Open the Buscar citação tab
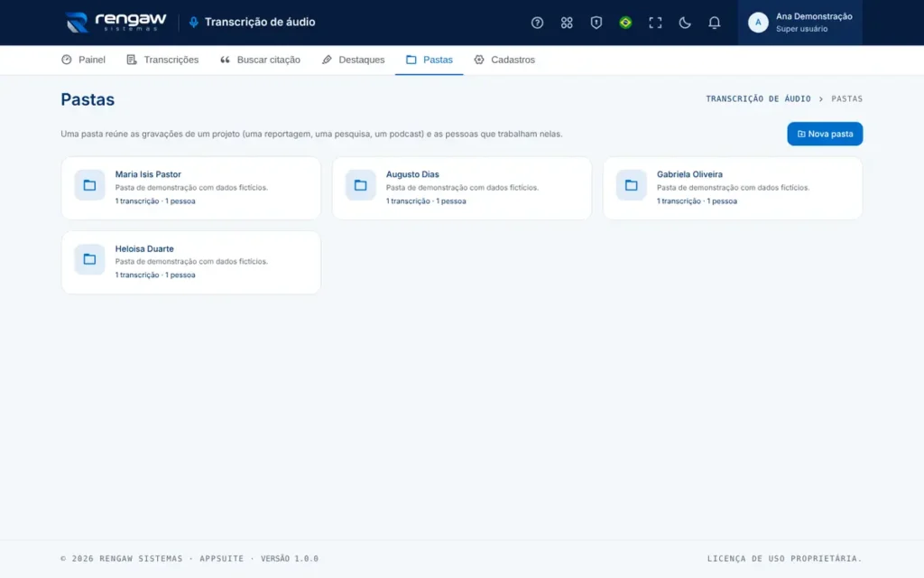The height and width of the screenshot is (578, 924). [x=260, y=60]
